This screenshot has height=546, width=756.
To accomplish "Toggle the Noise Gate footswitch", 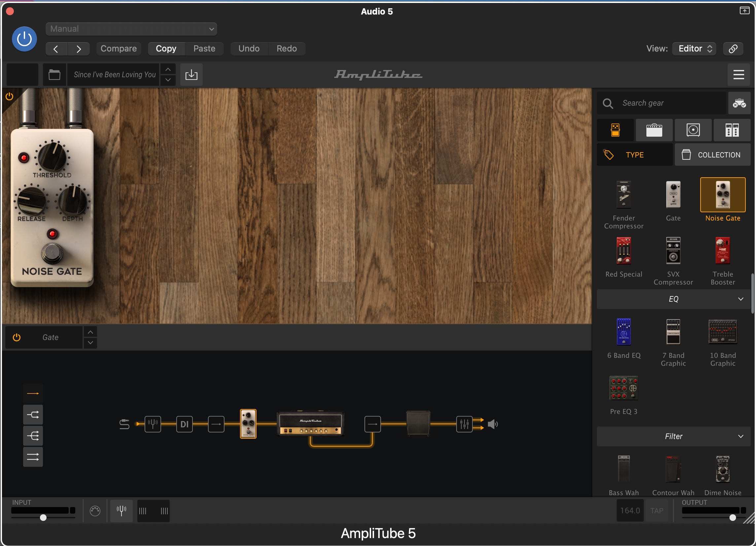I will (52, 253).
